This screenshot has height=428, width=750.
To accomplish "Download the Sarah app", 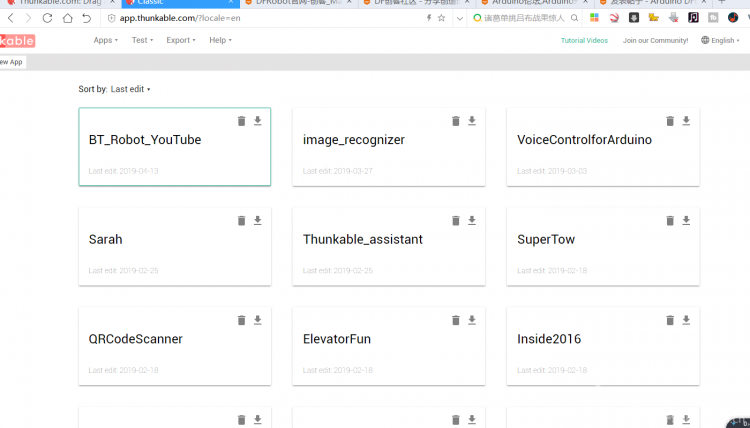I will 258,220.
